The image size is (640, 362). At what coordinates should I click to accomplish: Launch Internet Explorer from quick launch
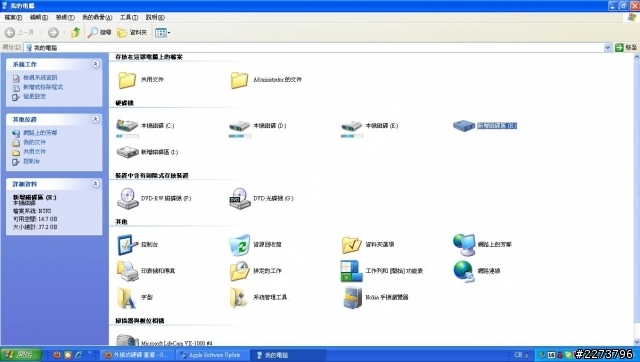coord(79,355)
